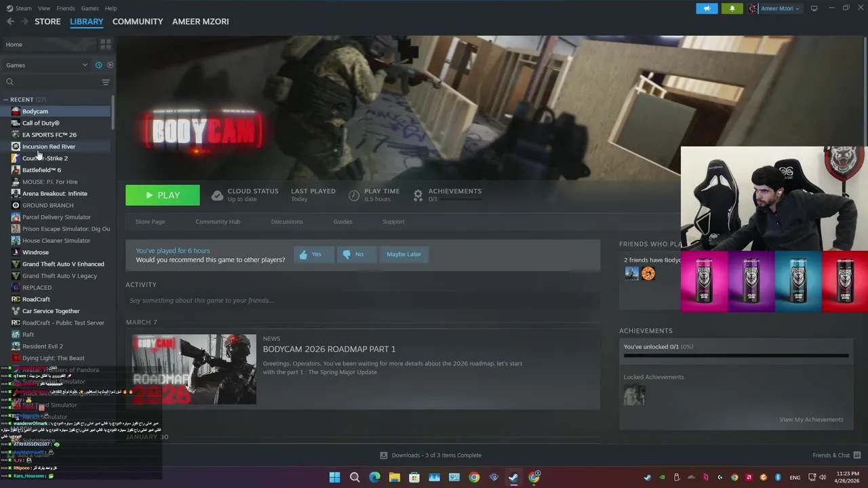
Task: Open the Windows Start menu
Action: [334, 477]
